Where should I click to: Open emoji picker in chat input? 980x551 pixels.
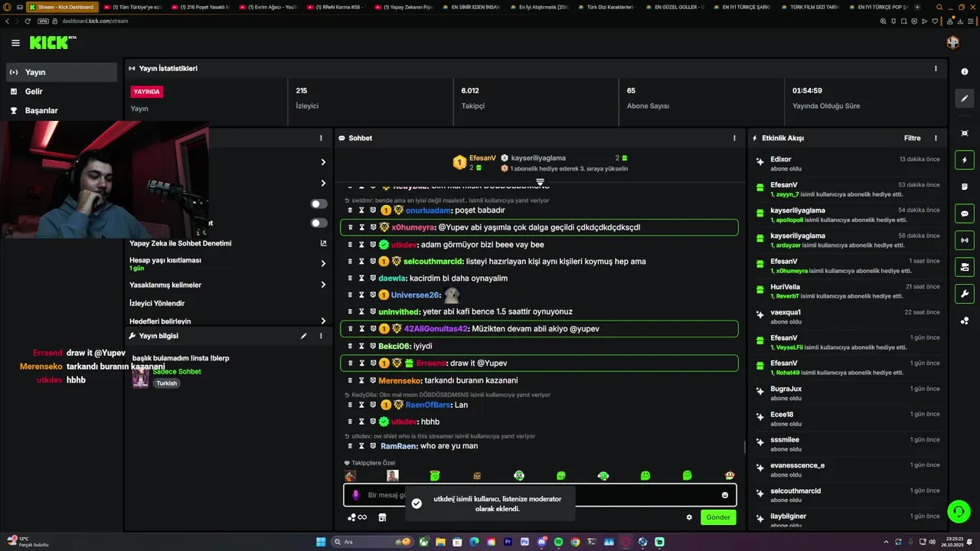725,495
